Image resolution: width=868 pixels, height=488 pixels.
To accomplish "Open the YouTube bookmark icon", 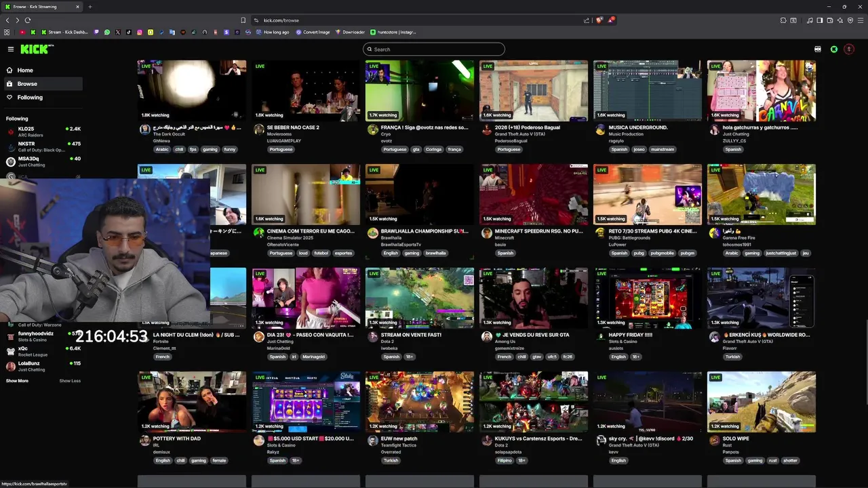I will [22, 32].
